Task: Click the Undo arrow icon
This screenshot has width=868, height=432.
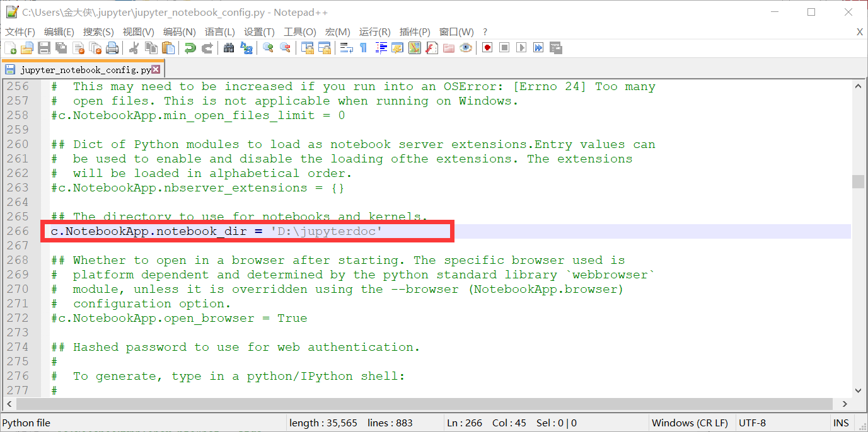Action: coord(190,48)
